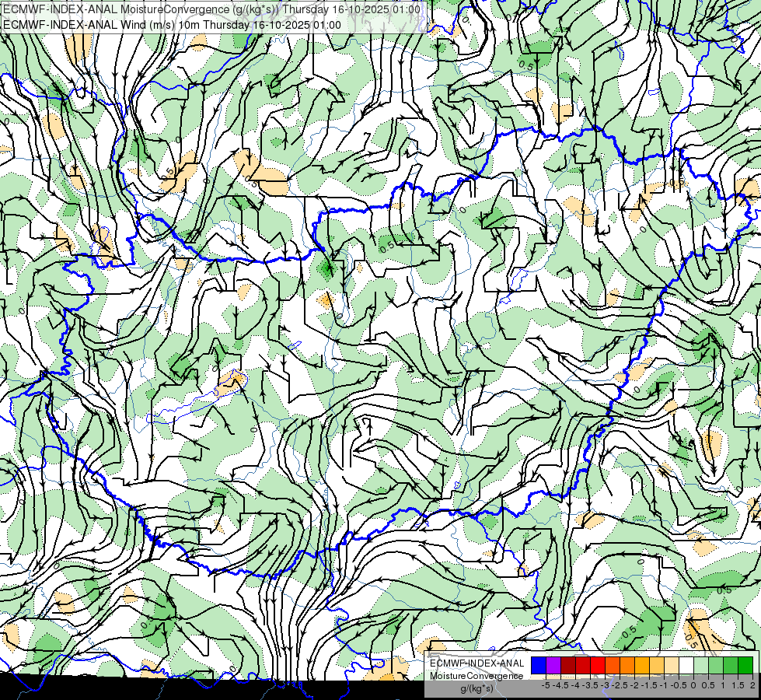Click the legend tick label '-3.5'
761x700 pixels.
[590, 685]
